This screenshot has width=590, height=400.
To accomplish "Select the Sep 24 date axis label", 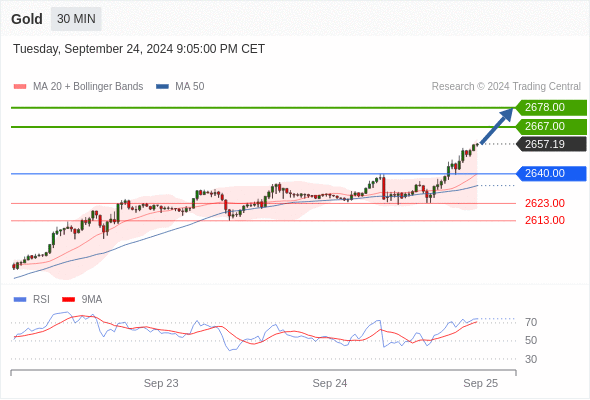I will [x=330, y=383].
